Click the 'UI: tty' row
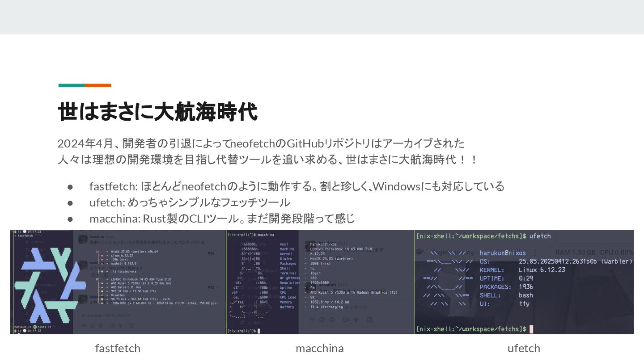 tap(504, 304)
